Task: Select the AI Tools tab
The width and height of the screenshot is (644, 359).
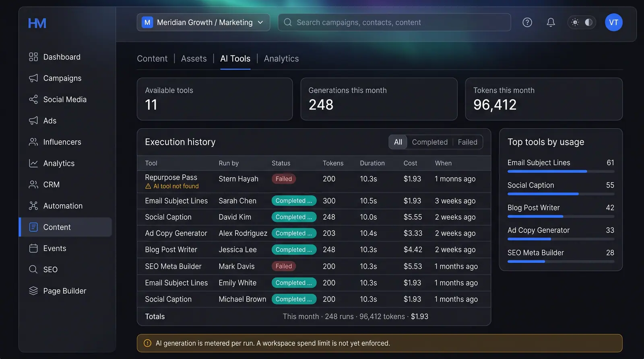Action: pyautogui.click(x=235, y=59)
